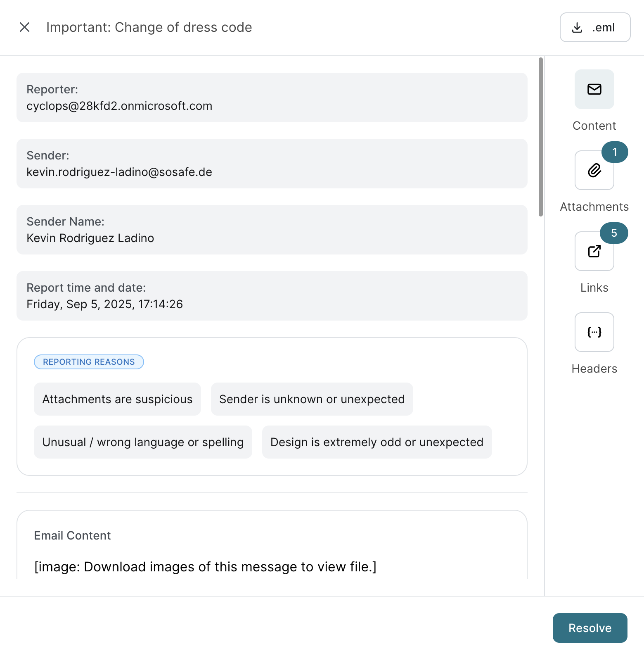Click the Attachments count badge
Screen dimensions: 644x661
pyautogui.click(x=614, y=152)
